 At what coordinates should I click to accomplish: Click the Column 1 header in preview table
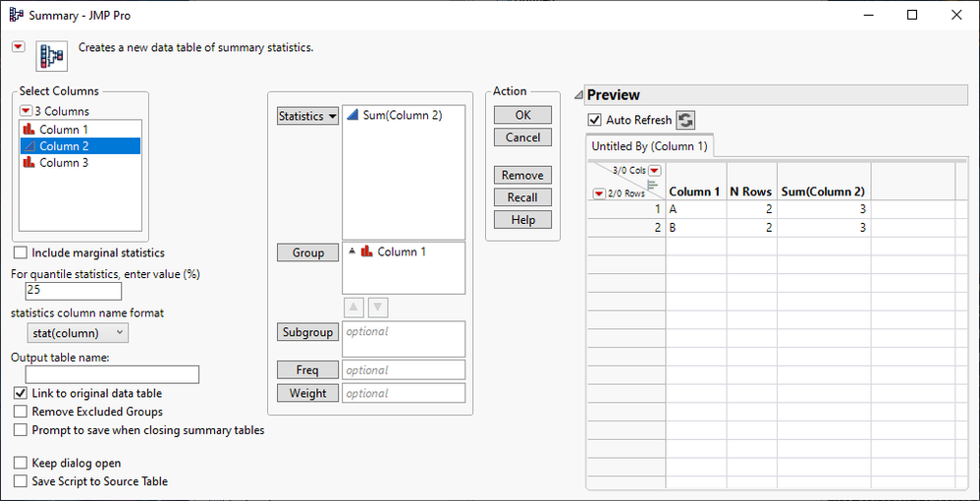695,192
